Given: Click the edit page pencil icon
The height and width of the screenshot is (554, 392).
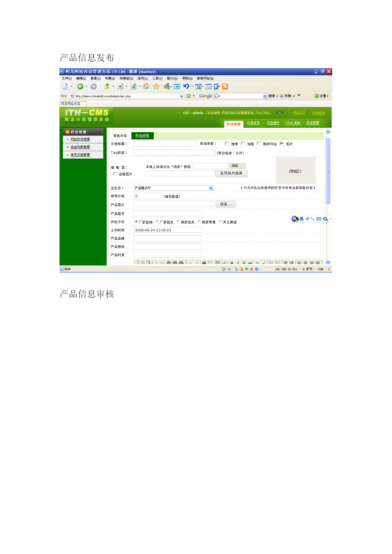Looking at the screenshot, I should [217, 86].
